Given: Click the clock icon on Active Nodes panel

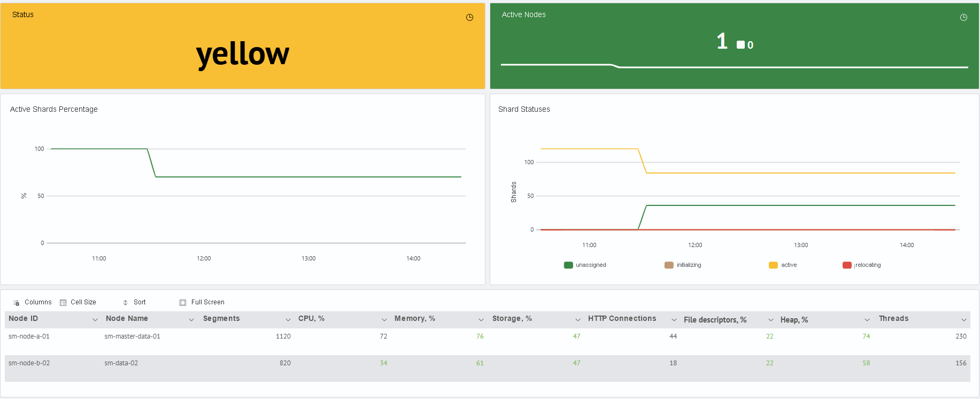Looking at the screenshot, I should 963,18.
